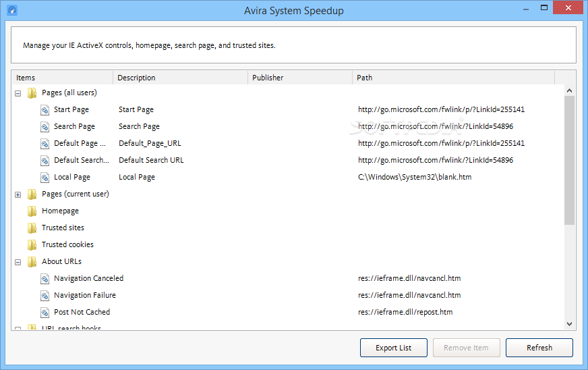Click the scrollbar down arrow
This screenshot has height=370, width=588.
coord(569,324)
